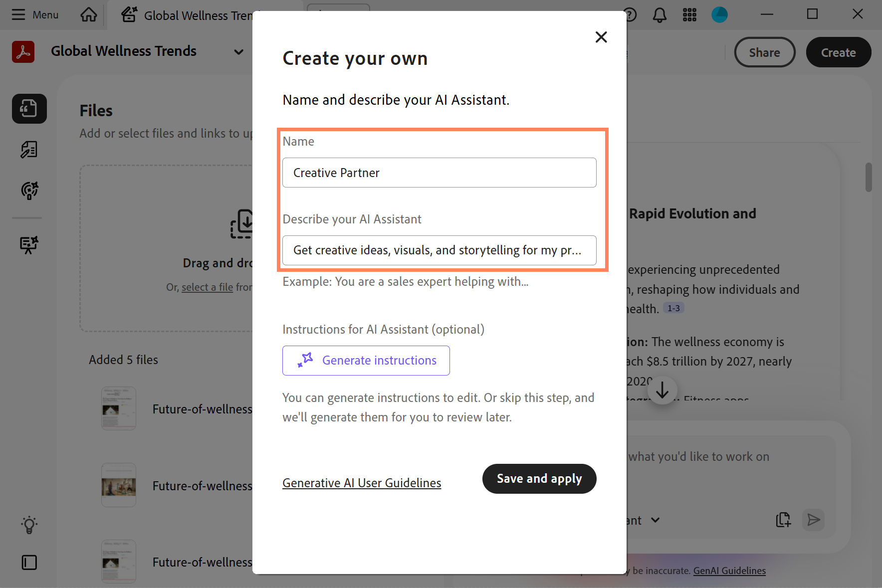882x588 pixels.
Task: Click the send message icon in chat box
Action: tap(813, 520)
